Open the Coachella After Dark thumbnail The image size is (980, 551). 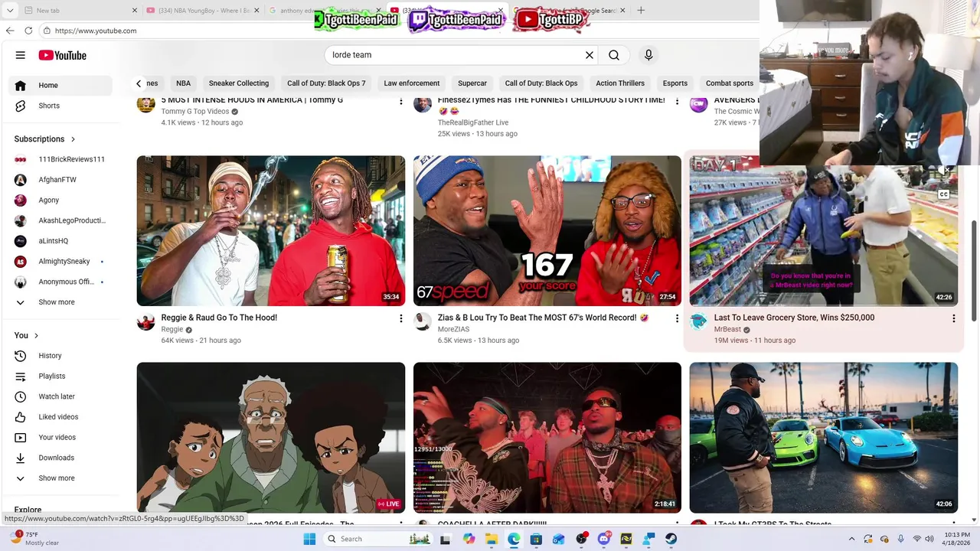pos(547,438)
